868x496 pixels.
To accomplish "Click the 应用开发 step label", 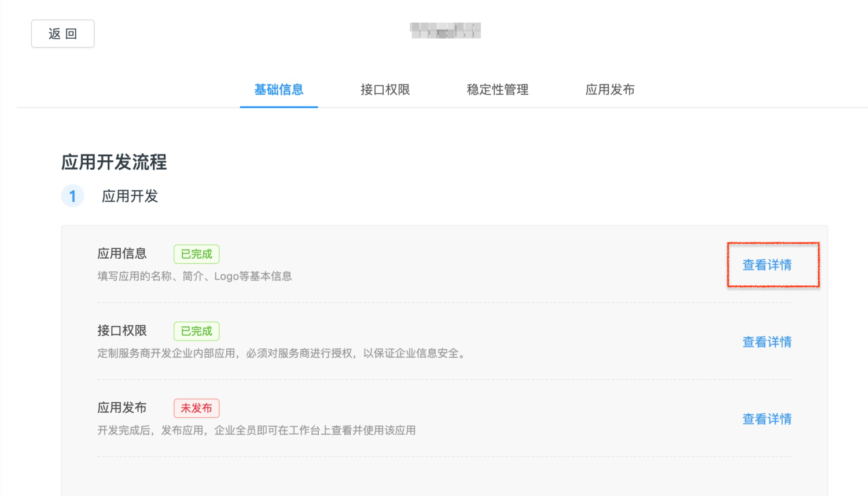I will 130,196.
